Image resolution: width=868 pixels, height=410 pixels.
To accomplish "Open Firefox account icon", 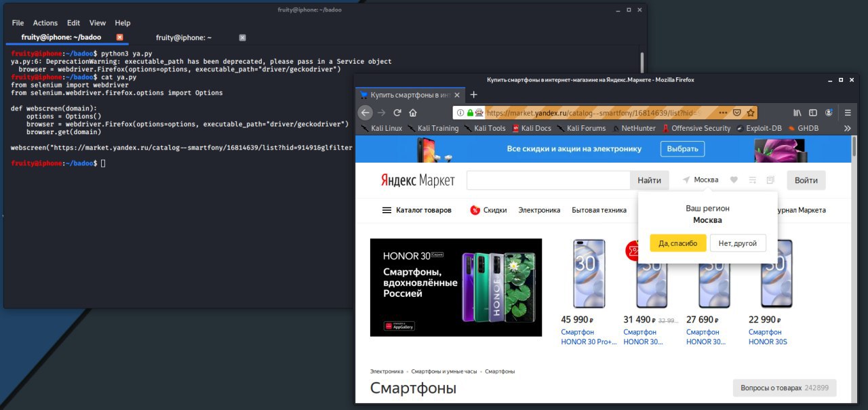I will coord(828,112).
